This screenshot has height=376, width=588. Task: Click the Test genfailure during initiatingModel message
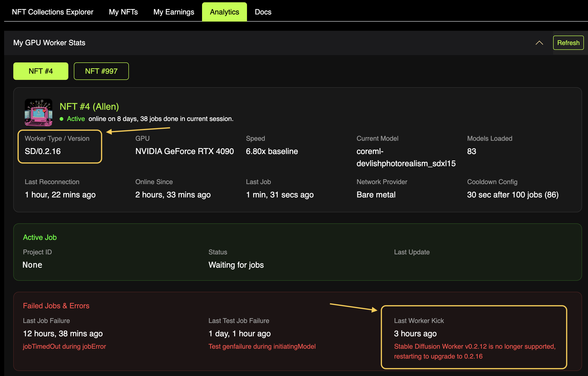click(262, 346)
